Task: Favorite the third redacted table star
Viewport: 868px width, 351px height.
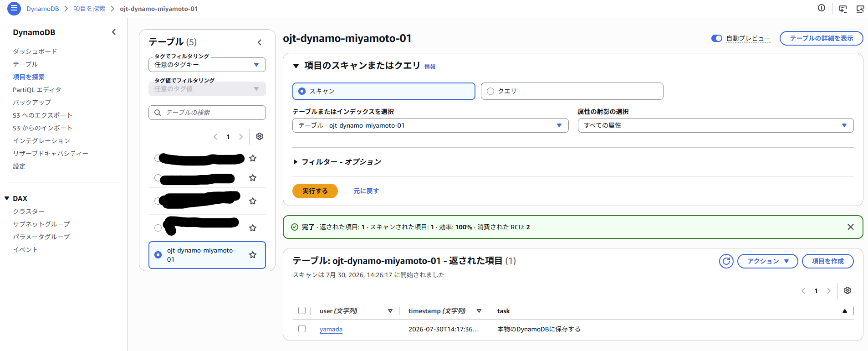Action: coord(253,201)
